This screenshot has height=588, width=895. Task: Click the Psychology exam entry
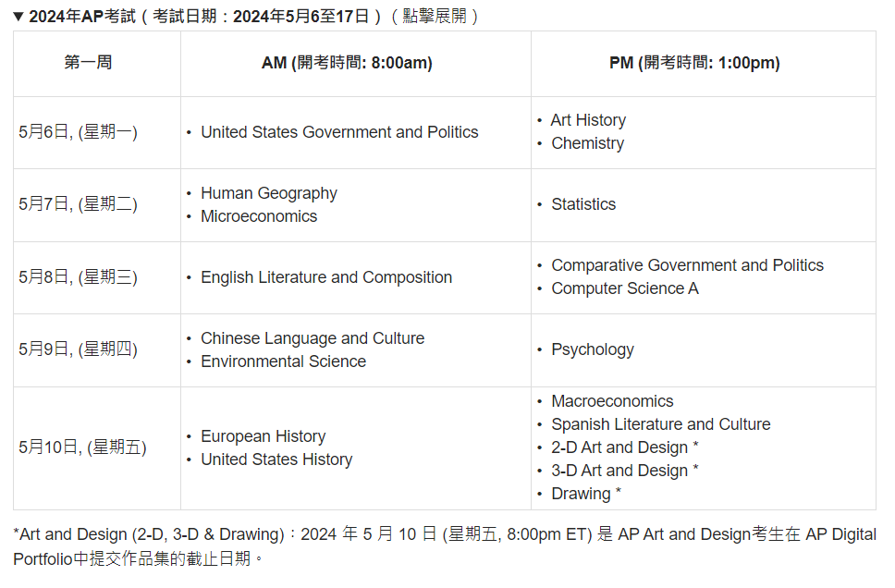pos(593,349)
